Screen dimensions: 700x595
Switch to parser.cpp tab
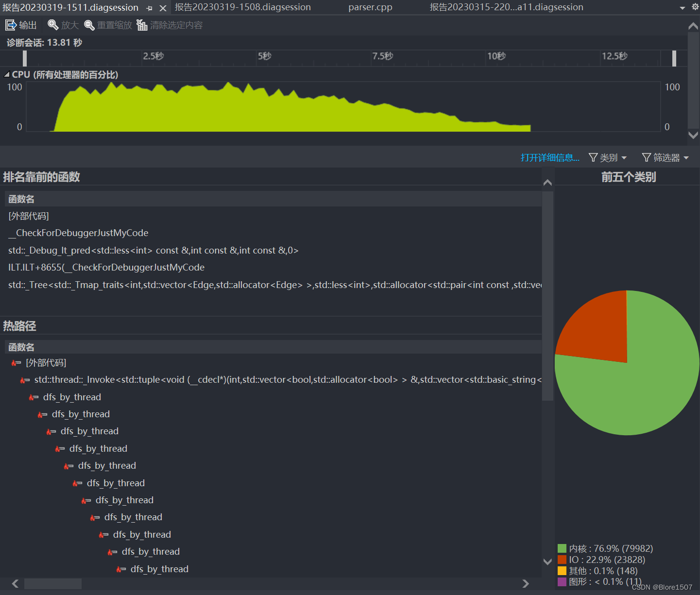(x=370, y=7)
